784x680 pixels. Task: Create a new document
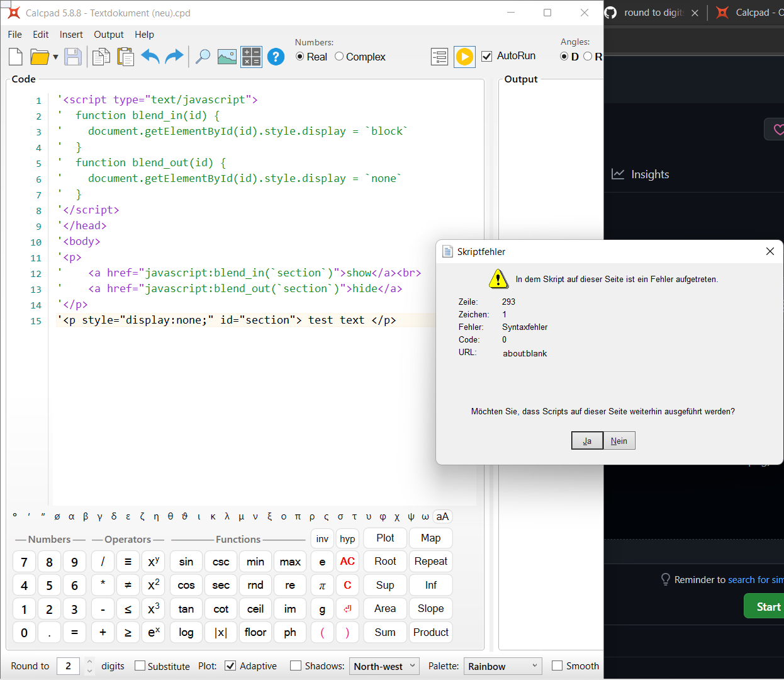point(14,57)
